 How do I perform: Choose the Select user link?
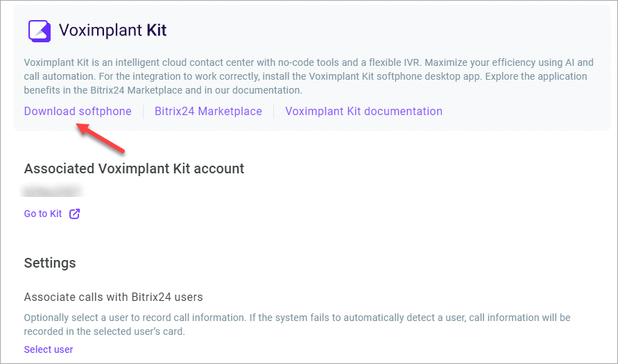pyautogui.click(x=49, y=349)
